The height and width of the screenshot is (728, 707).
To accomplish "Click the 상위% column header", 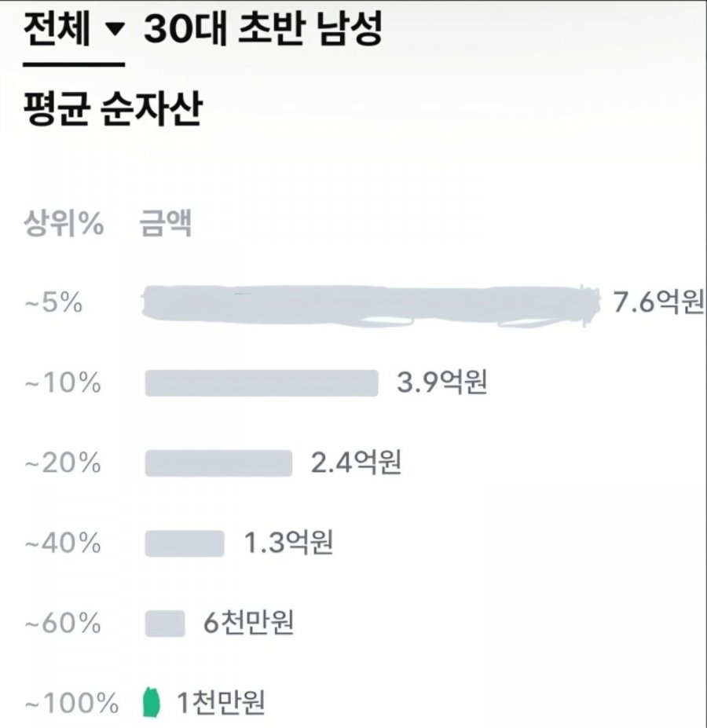I will (x=64, y=223).
